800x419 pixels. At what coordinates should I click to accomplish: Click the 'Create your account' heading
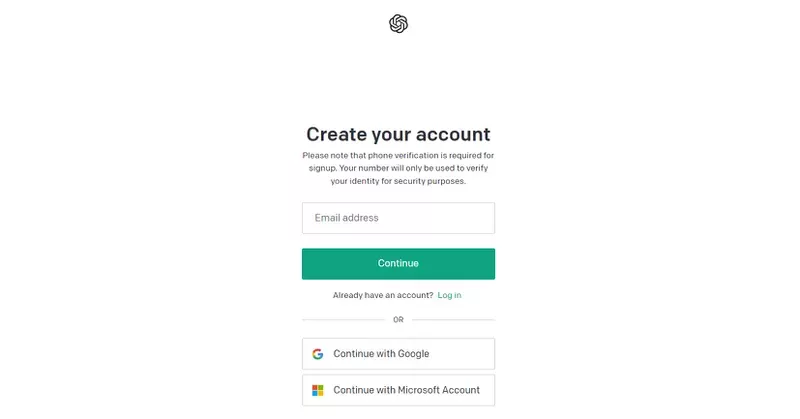[x=398, y=134]
